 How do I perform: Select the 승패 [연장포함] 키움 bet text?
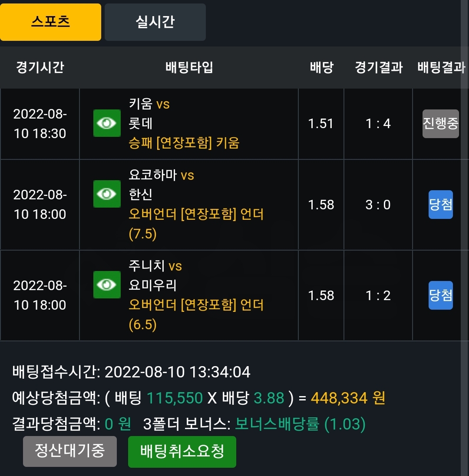[184, 143]
